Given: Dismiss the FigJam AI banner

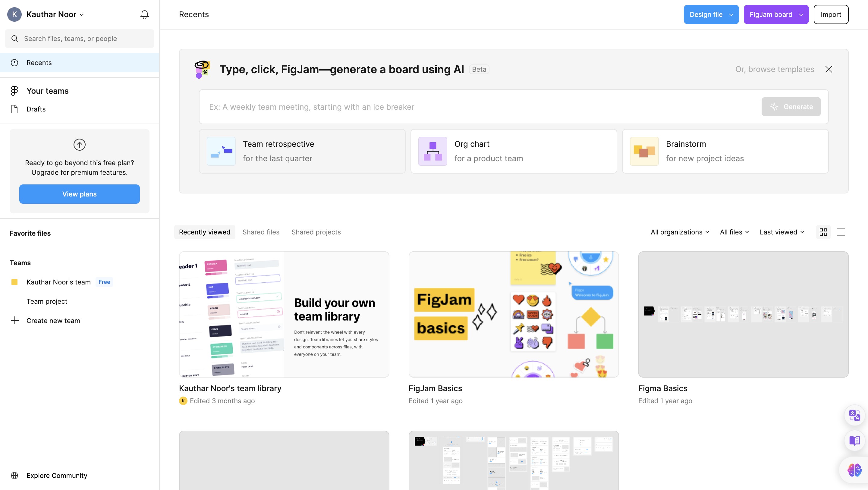Looking at the screenshot, I should (x=829, y=69).
